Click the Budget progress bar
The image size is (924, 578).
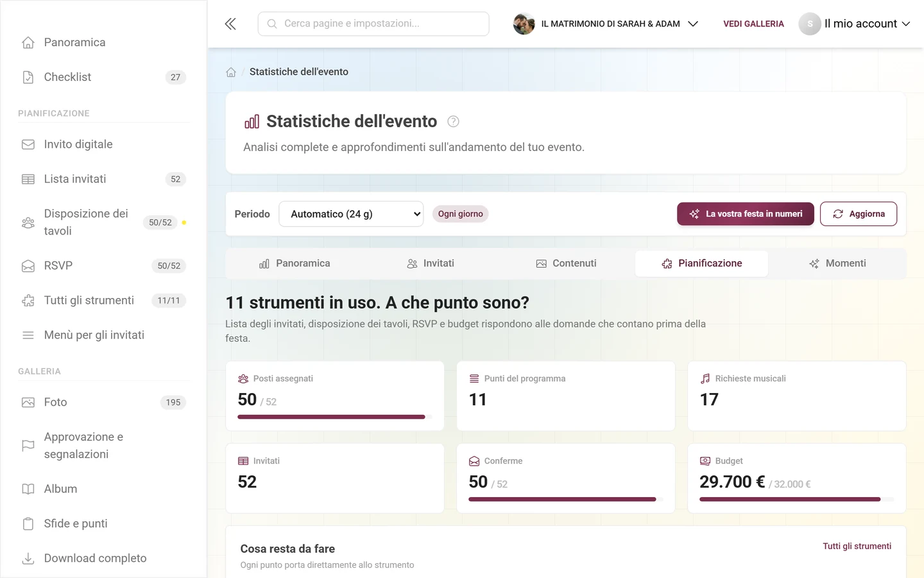click(x=797, y=499)
